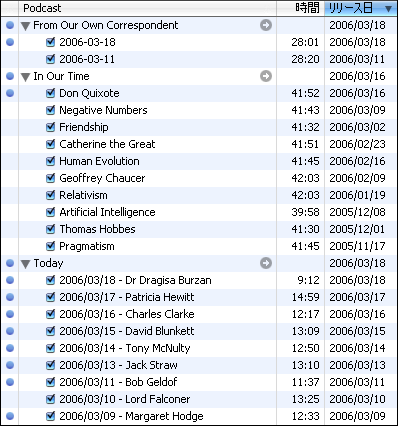Toggle the Dr Dragisa Burzan checkbox

(x=50, y=280)
